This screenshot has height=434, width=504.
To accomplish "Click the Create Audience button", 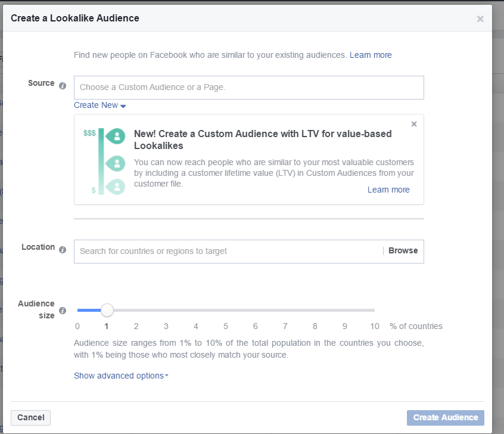I will click(x=445, y=417).
